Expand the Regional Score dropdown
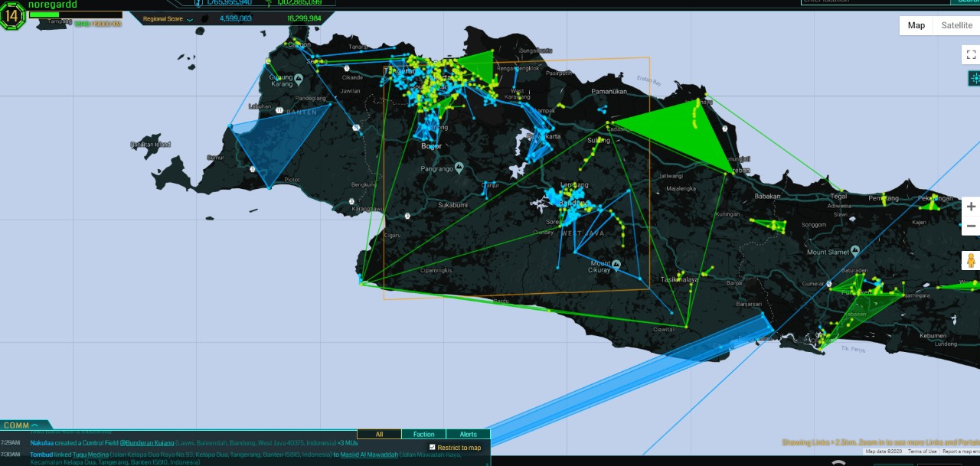 [190, 19]
